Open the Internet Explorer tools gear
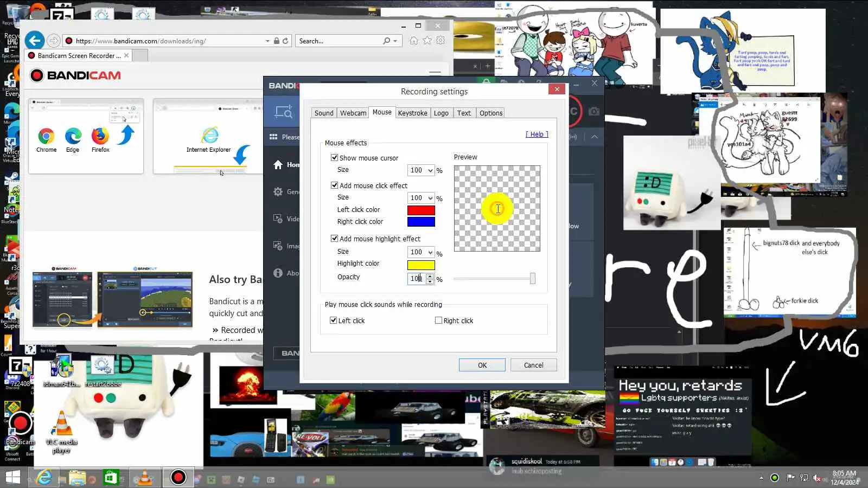Image resolution: width=868 pixels, height=488 pixels. pos(441,41)
